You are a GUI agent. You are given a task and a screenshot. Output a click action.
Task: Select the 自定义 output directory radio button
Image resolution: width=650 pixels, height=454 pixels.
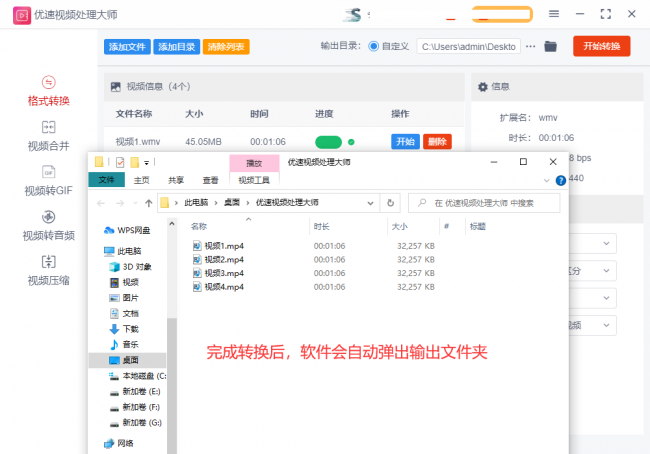click(374, 46)
